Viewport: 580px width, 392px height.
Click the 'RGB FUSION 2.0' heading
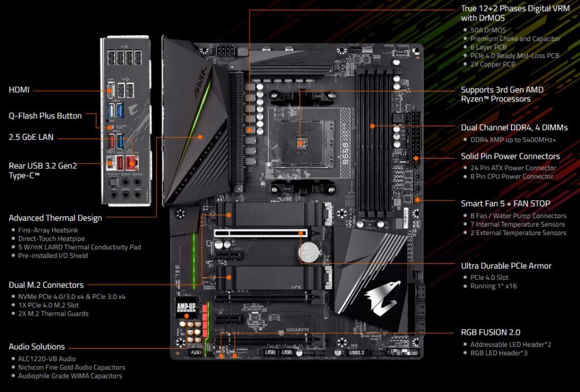[491, 332]
